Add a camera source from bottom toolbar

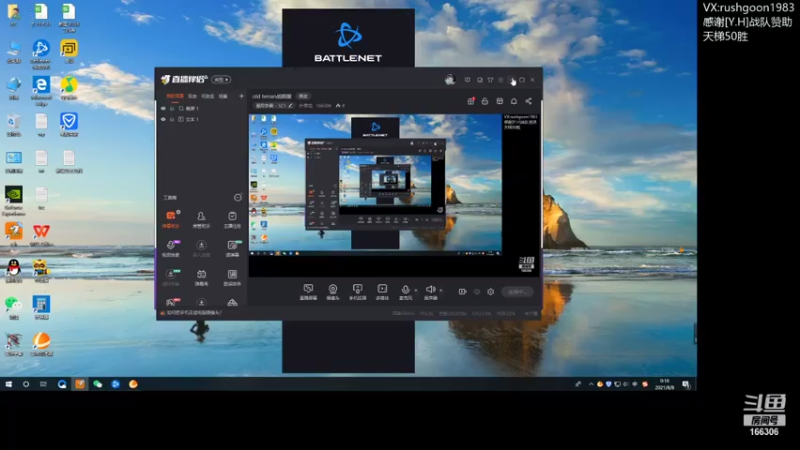(333, 292)
